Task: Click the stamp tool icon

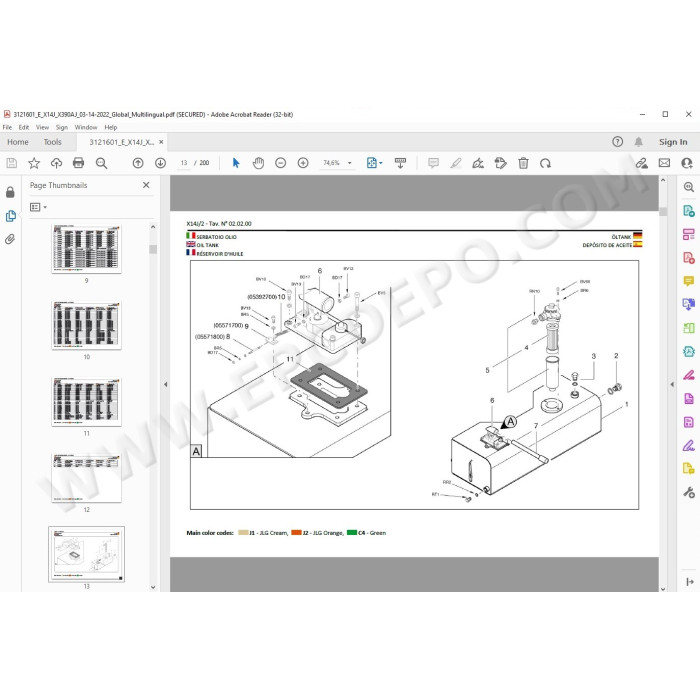Action: pyautogui.click(x=500, y=163)
